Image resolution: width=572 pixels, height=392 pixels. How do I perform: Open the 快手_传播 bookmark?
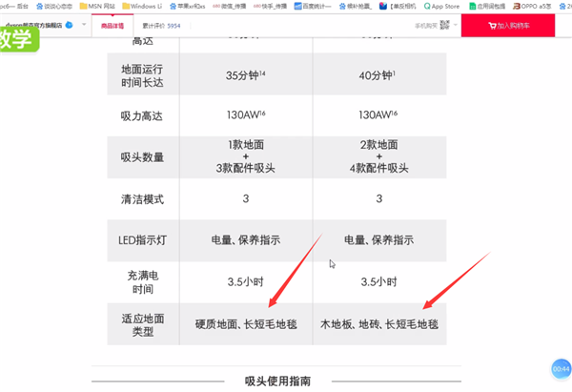pyautogui.click(x=270, y=7)
